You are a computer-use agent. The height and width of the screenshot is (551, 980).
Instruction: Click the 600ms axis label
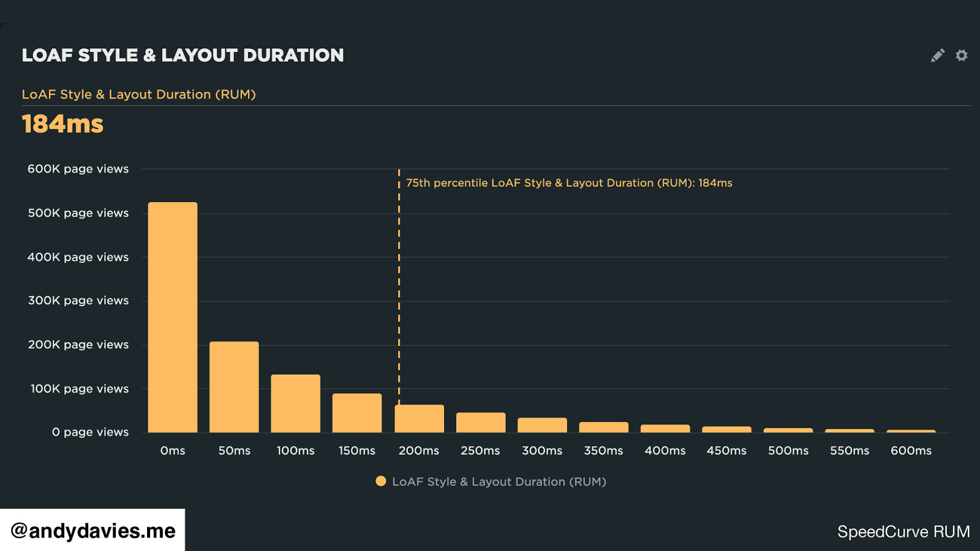point(911,451)
